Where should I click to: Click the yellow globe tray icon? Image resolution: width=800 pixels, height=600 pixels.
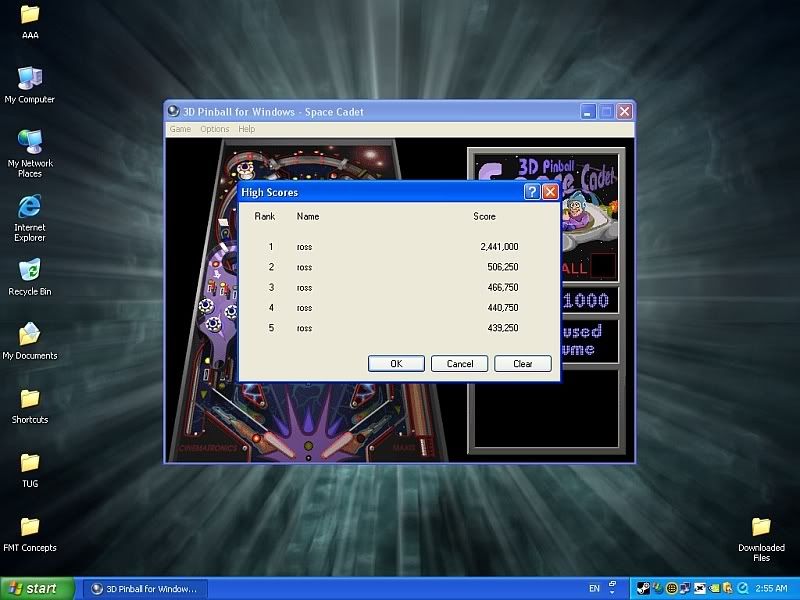tap(672, 589)
